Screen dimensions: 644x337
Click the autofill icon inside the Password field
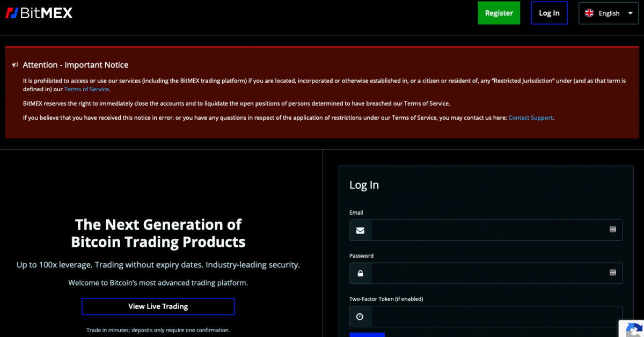tap(613, 273)
